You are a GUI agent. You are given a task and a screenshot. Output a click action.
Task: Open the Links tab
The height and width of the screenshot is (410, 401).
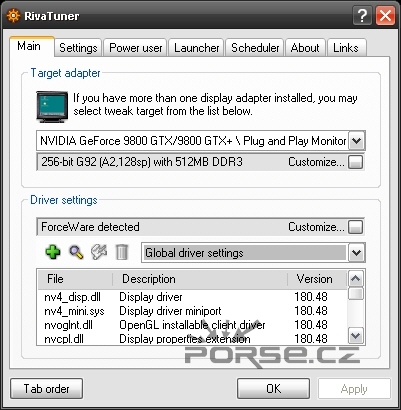pos(346,48)
